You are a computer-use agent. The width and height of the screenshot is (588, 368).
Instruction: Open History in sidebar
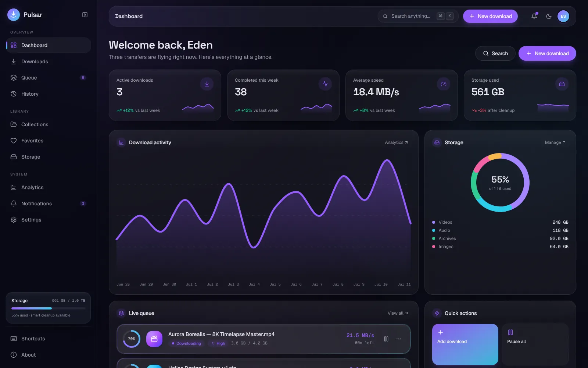[49, 94]
